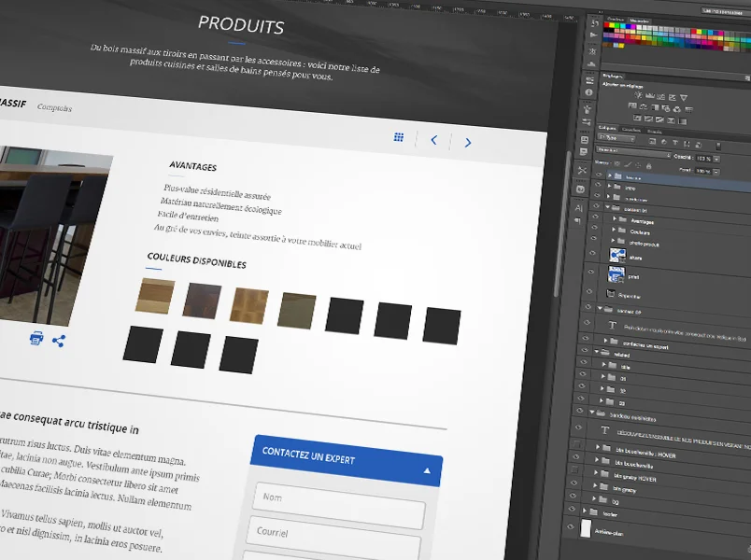Switch to the Calques (Layers) tab

coord(607,128)
